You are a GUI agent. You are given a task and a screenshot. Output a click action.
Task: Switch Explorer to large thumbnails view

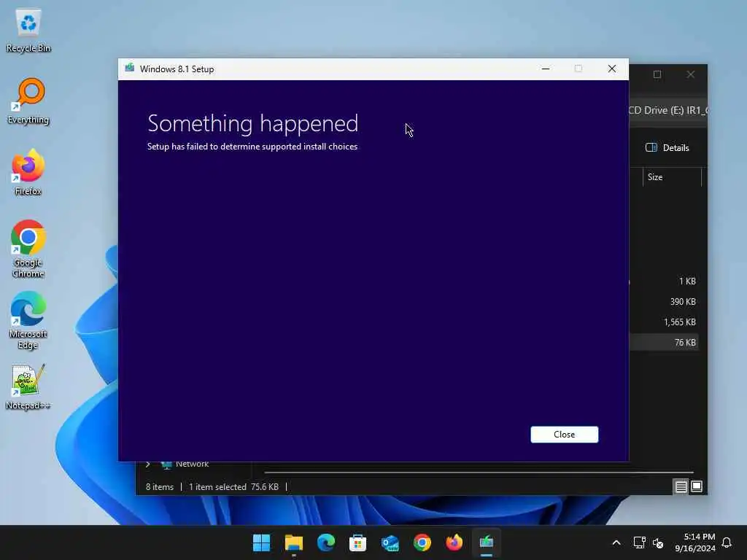coord(697,486)
